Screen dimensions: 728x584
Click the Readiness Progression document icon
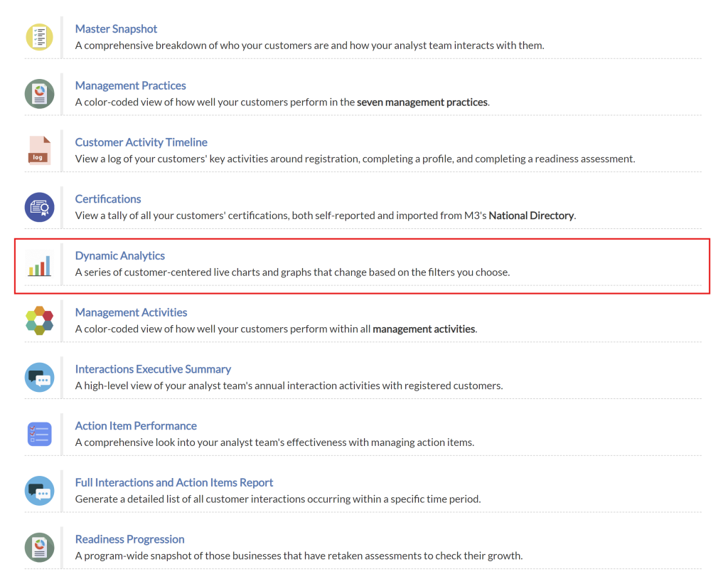click(39, 548)
